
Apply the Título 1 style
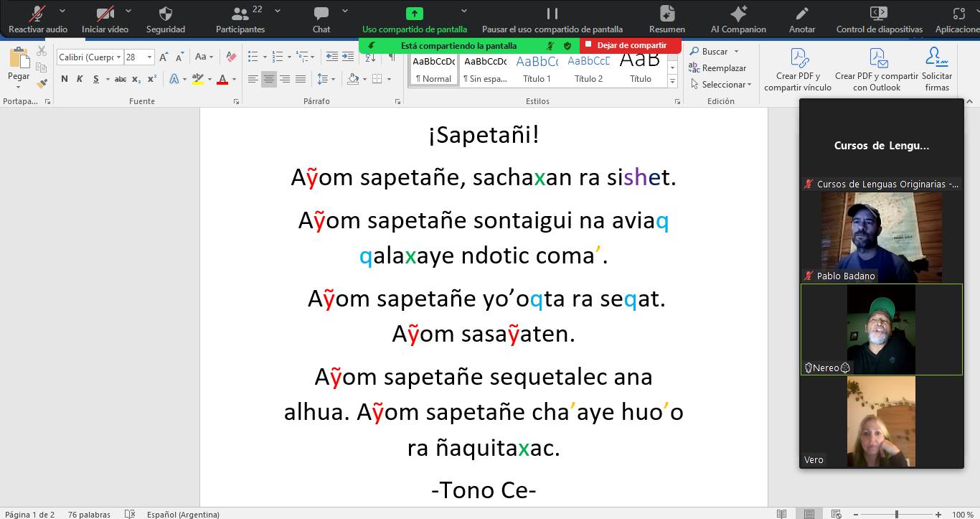pos(537,70)
